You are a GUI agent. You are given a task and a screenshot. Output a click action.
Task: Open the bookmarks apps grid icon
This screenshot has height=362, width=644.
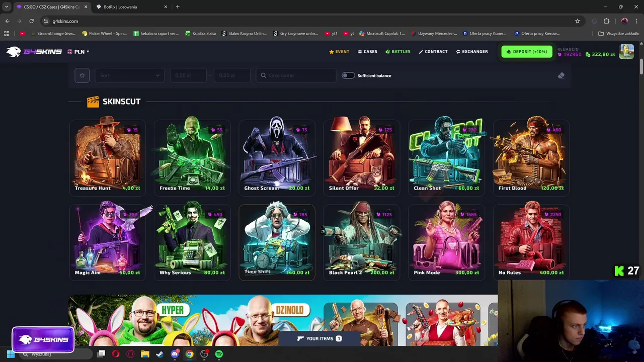pyautogui.click(x=7, y=34)
